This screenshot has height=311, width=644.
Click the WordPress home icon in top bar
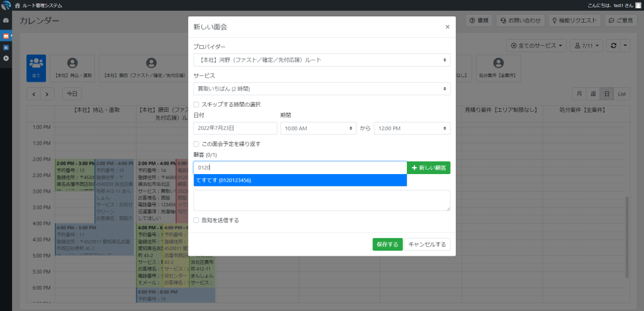[x=6, y=5]
